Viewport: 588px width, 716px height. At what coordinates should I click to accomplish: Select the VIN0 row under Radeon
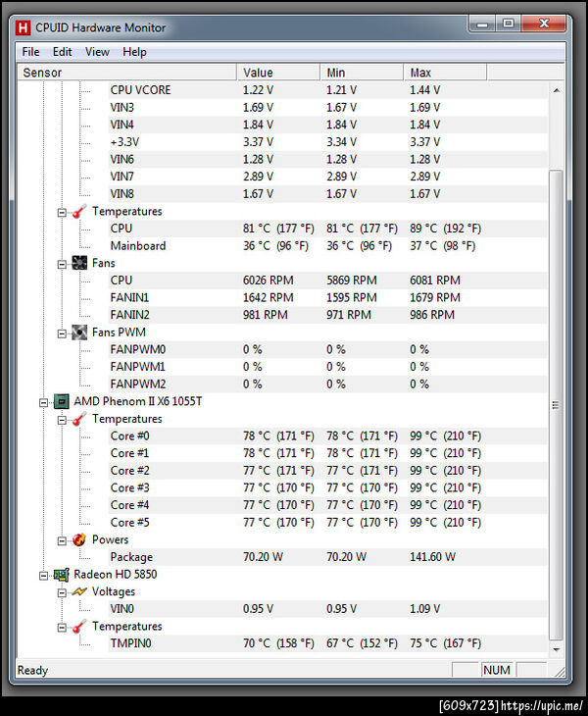click(x=327, y=609)
